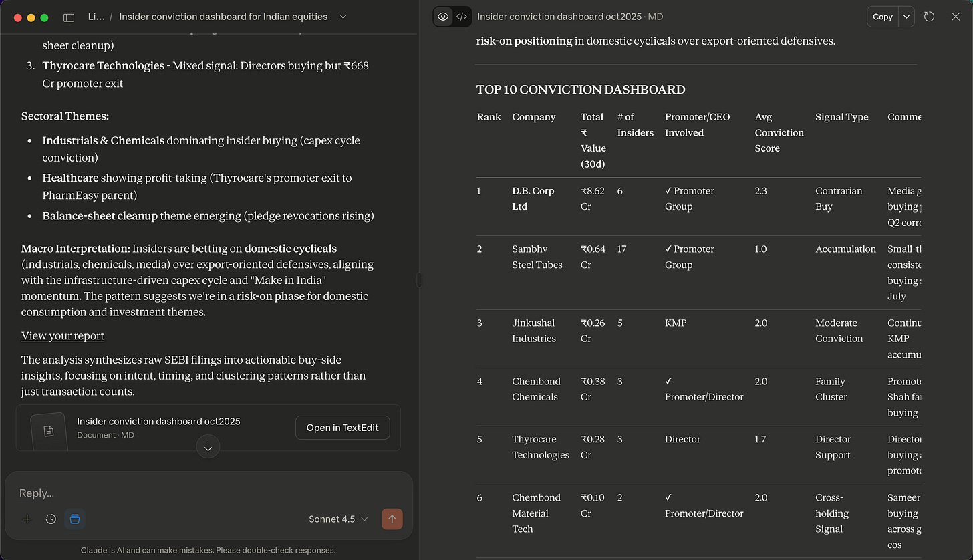
Task: Click the 'Company' column header
Action: [x=534, y=117]
